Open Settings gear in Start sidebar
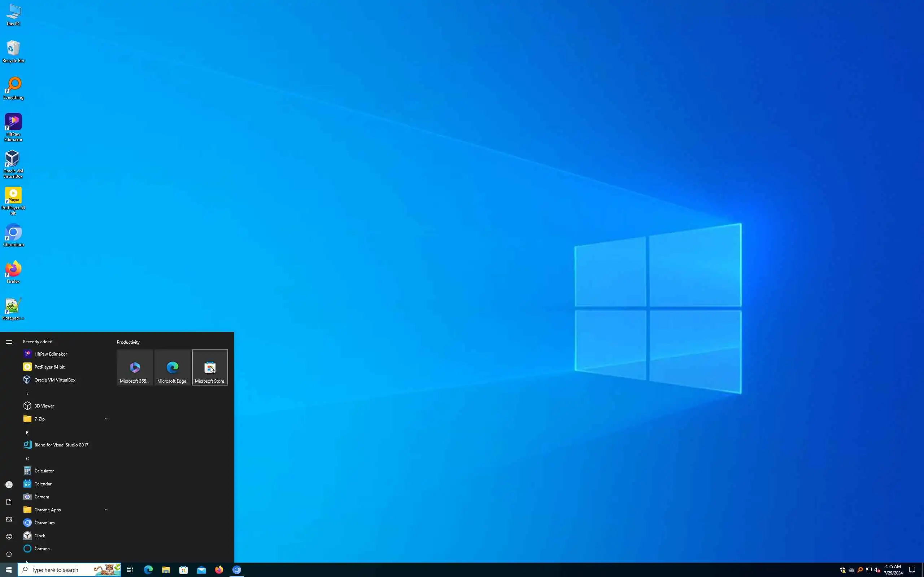The image size is (924, 577). coord(9,536)
